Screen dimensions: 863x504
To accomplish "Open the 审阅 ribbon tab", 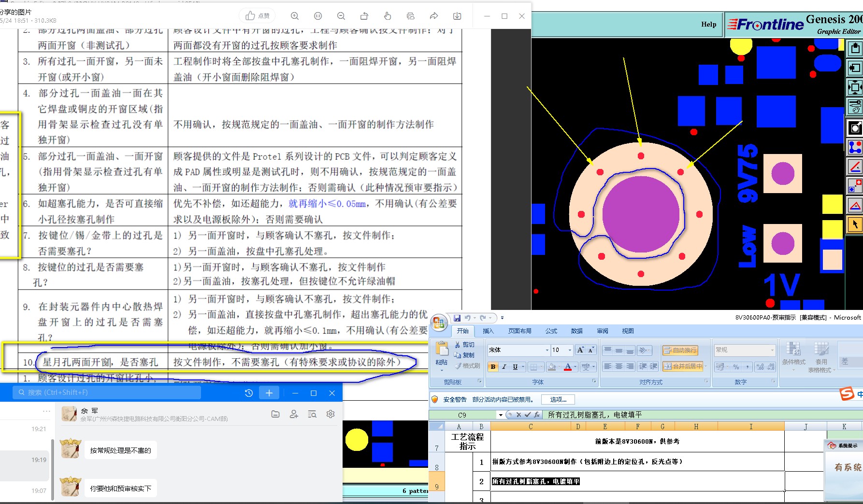I will (x=603, y=331).
